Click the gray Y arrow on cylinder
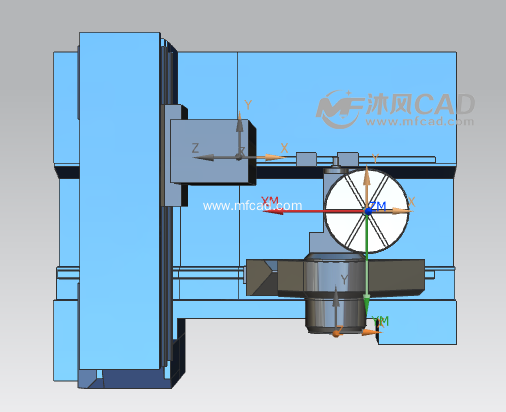This screenshot has height=412, width=506. (336, 307)
